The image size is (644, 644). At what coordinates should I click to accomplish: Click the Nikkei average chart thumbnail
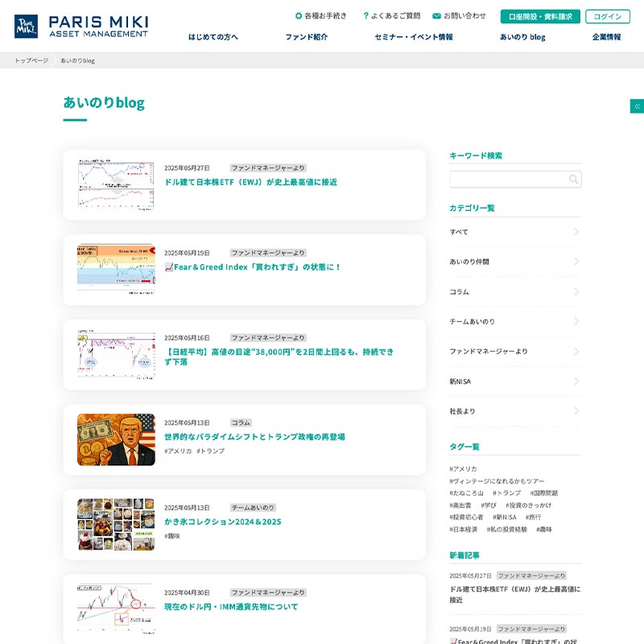(x=116, y=355)
